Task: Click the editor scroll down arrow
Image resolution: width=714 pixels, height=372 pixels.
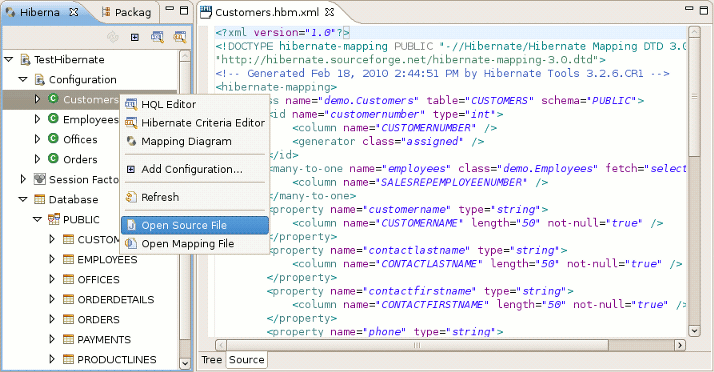Action: coord(694,331)
